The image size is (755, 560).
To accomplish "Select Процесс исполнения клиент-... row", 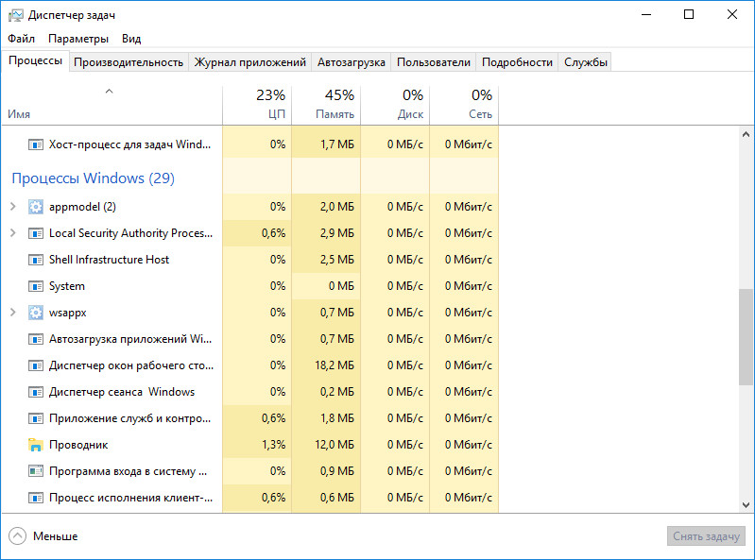I will (249, 498).
